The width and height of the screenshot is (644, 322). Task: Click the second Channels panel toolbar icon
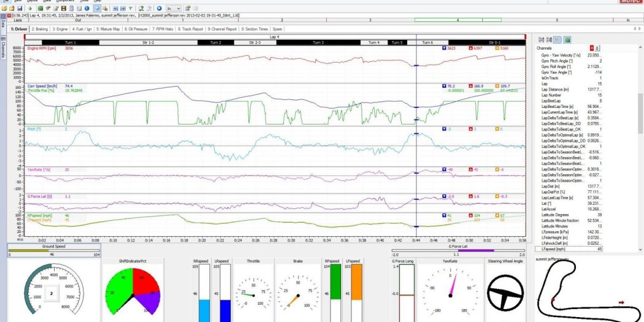coord(550,40)
